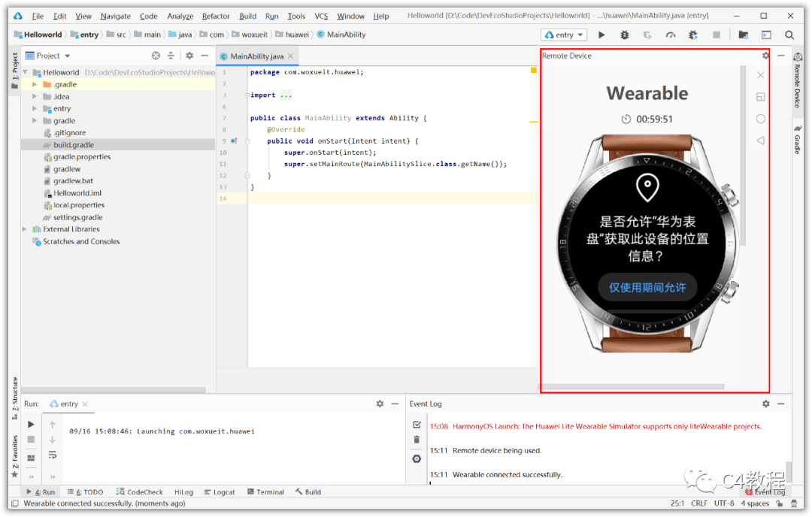
Task: Toggle the Favorites side panel
Action: point(14,457)
